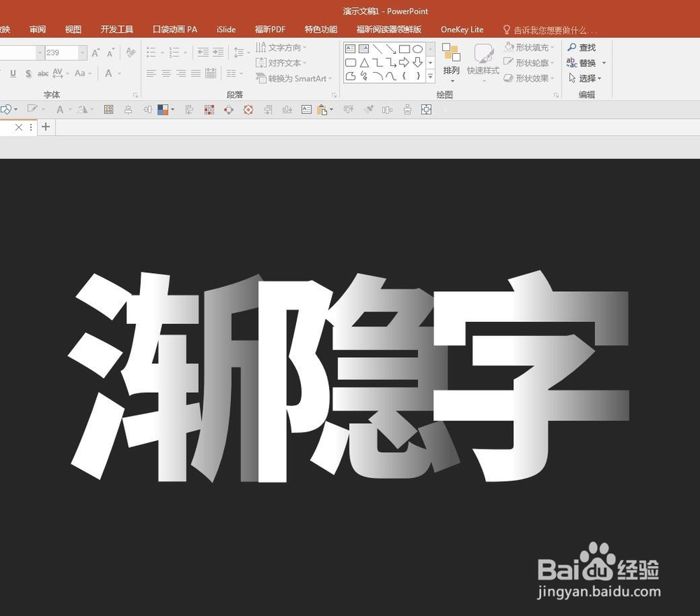Screen dimensions: 700x616
Task: Select the rounded rectangle shape
Action: pyautogui.click(x=351, y=62)
